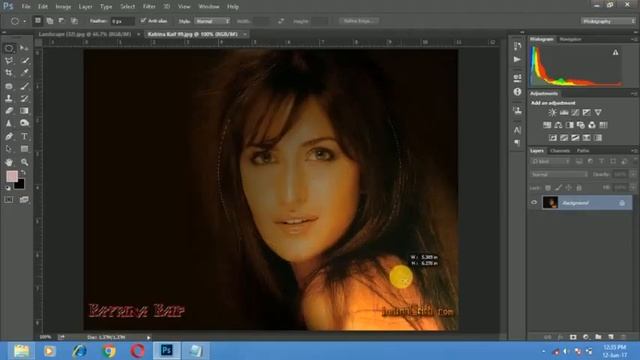Select the Lasso tool

click(9, 61)
